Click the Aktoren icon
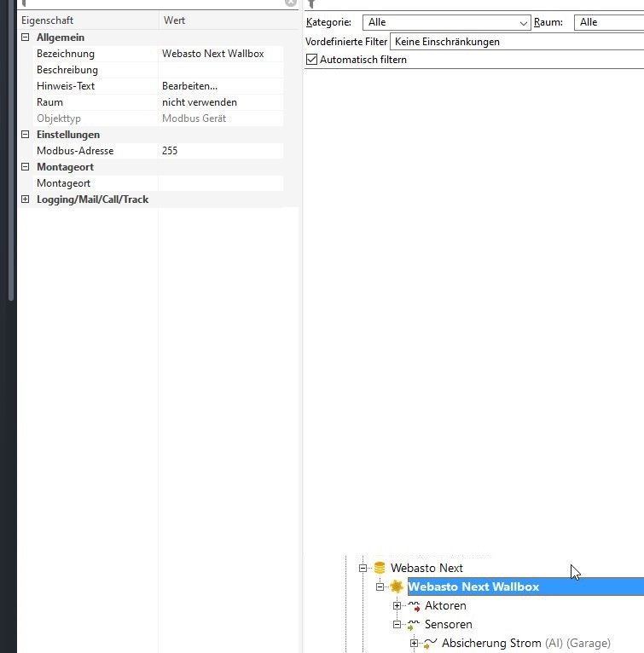644x653 pixels. click(x=414, y=606)
